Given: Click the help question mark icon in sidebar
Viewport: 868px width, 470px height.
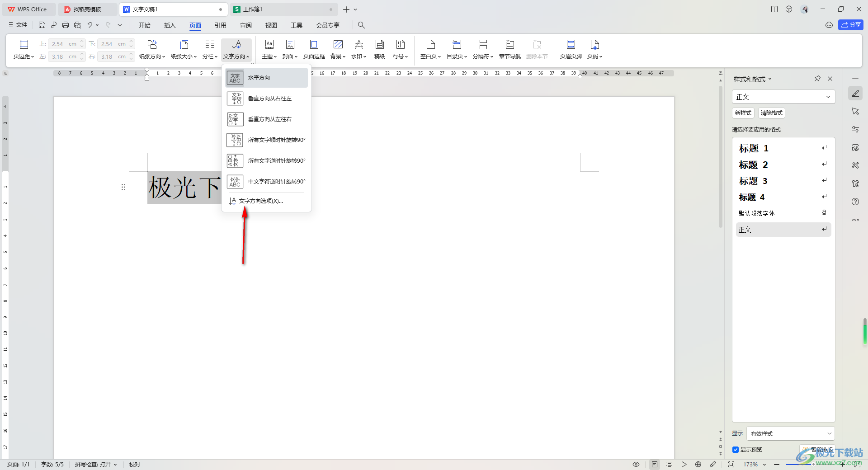Looking at the screenshot, I should tap(855, 202).
